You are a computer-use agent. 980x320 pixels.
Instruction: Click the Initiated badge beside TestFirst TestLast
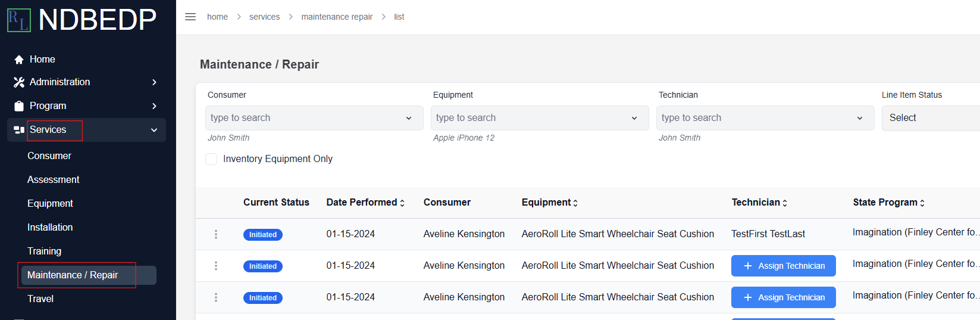(x=263, y=235)
